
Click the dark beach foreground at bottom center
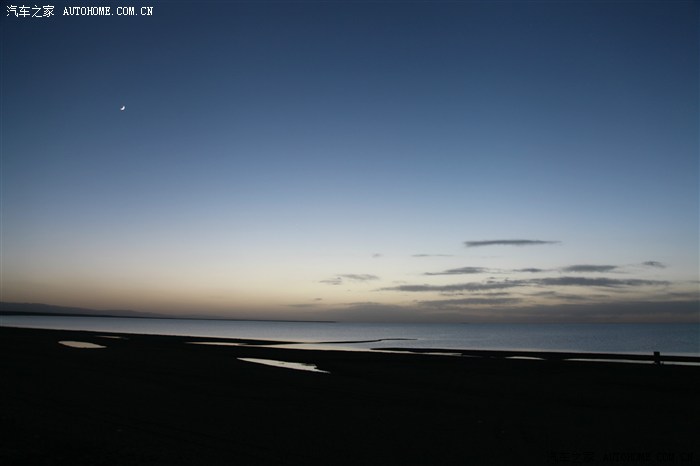350,420
